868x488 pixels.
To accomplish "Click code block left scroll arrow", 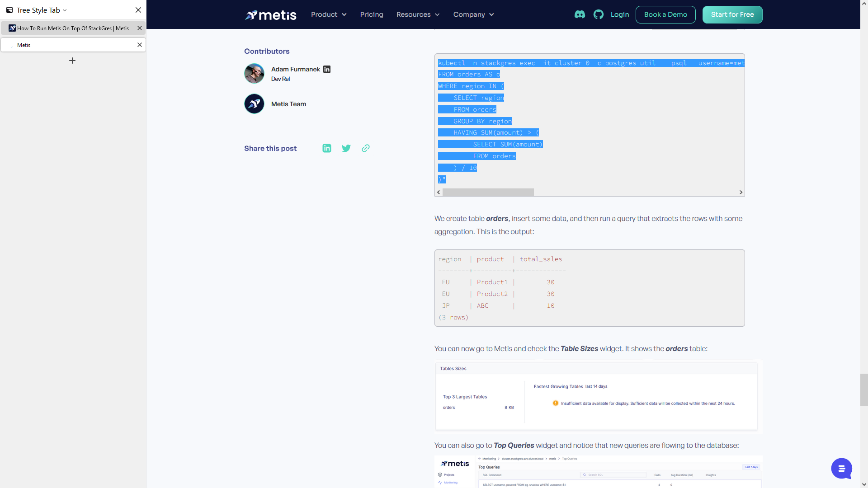I will tap(439, 192).
